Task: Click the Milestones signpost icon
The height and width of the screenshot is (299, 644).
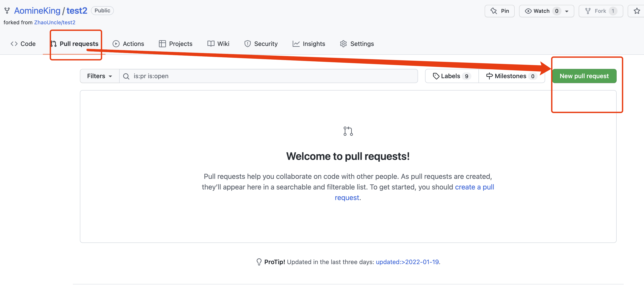Action: [x=489, y=76]
